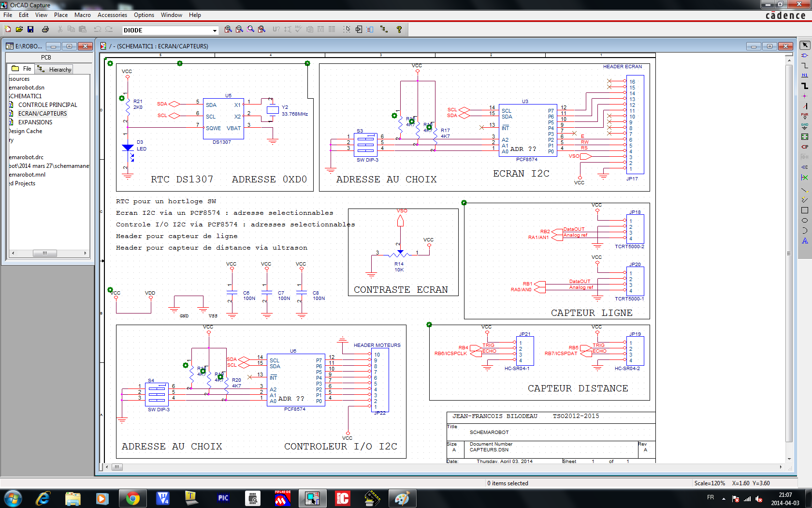
Task: Click the Zoom In magnifier icon
Action: [228, 30]
